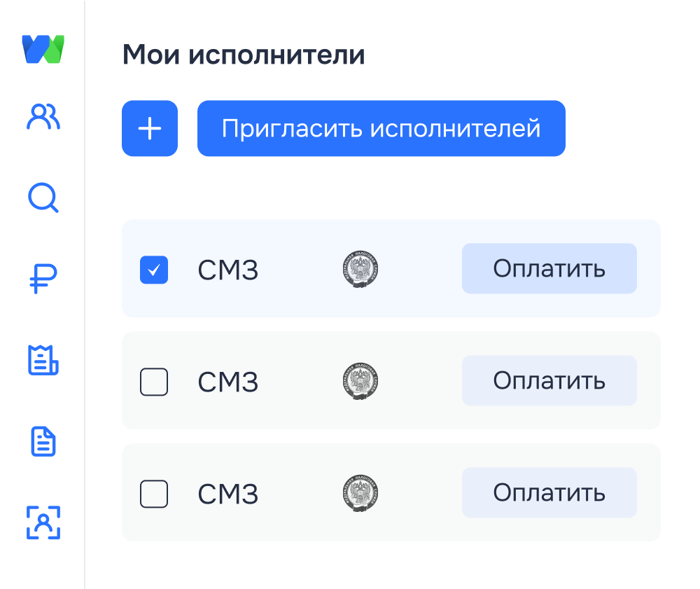Open the users/contractors sidebar icon

coord(43,117)
